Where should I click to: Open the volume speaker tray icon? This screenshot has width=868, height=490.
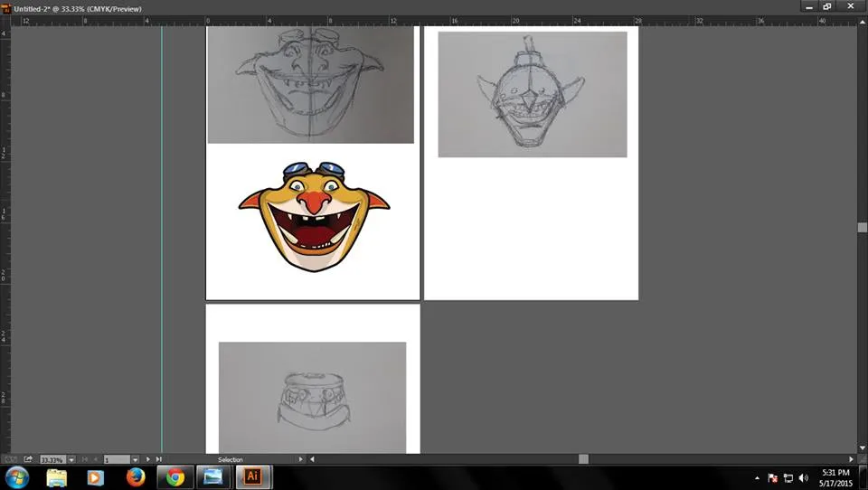(804, 478)
